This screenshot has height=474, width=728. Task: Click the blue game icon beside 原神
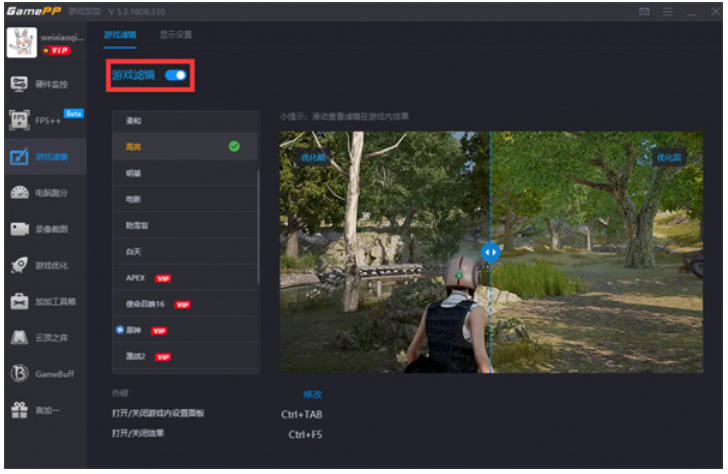pyautogui.click(x=120, y=330)
